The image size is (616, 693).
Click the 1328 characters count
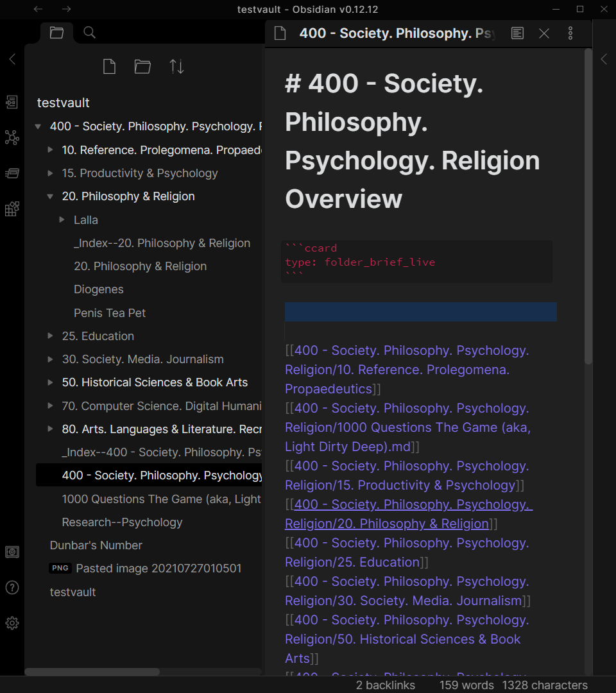click(545, 685)
